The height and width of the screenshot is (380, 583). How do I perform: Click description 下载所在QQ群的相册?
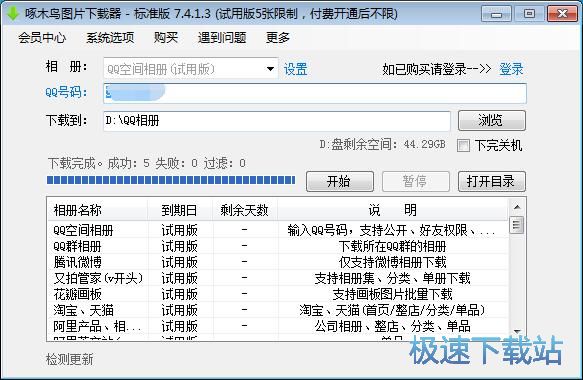pyautogui.click(x=393, y=246)
